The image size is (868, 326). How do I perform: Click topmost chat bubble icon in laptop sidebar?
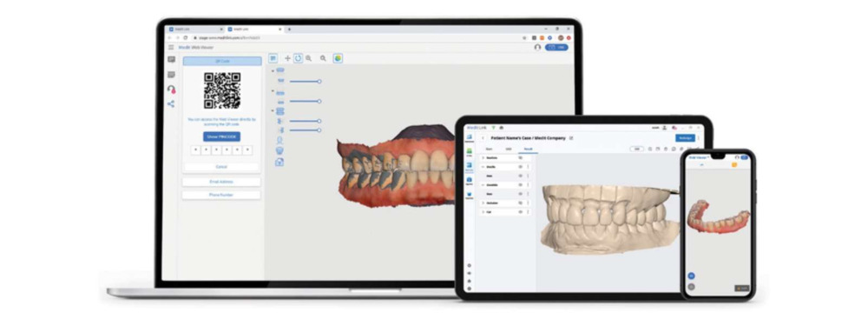[171, 60]
